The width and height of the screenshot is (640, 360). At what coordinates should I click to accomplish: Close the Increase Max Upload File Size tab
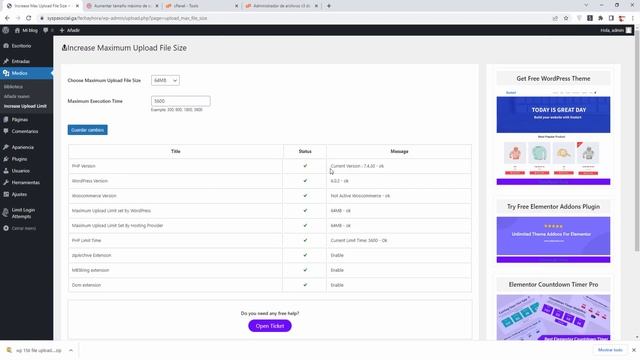77,6
